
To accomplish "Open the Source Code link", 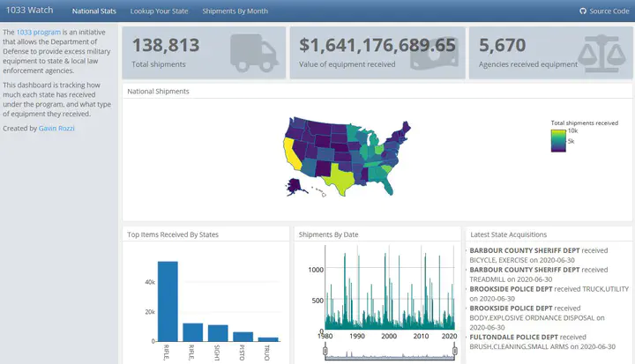I will (x=609, y=11).
